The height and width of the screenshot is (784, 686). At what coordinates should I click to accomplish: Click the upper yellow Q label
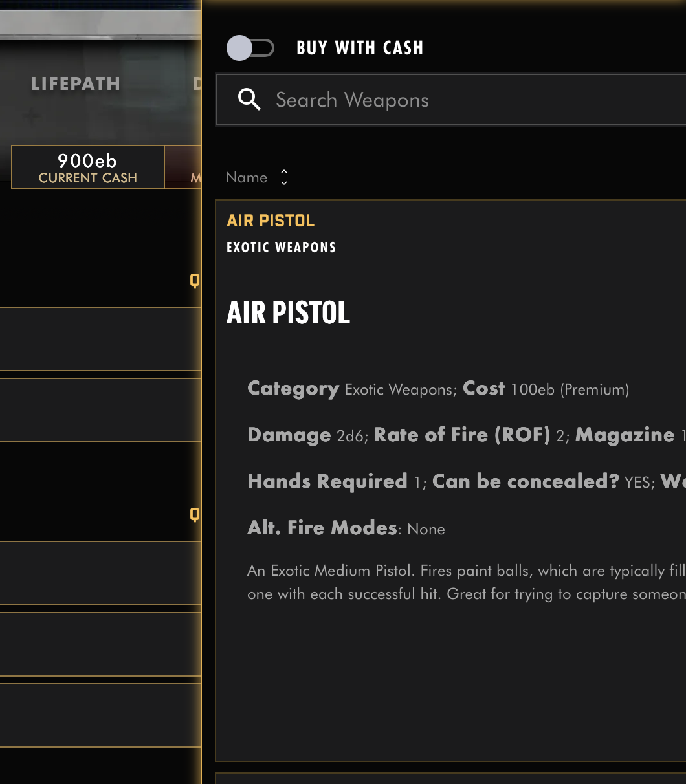click(x=194, y=280)
